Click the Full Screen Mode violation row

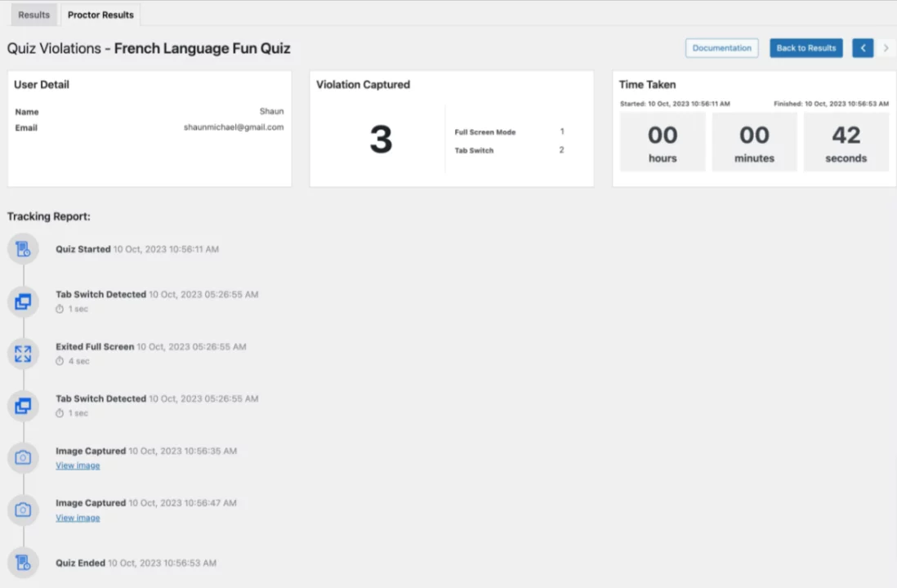point(509,131)
